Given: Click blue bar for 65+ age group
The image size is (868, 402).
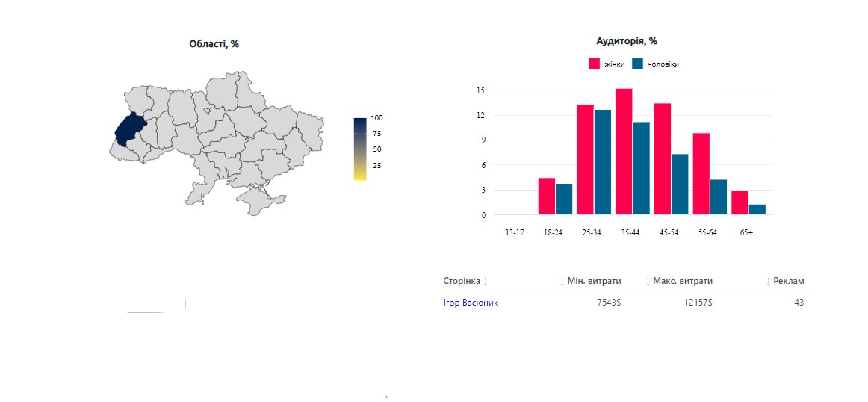Looking at the screenshot, I should click(x=757, y=210).
